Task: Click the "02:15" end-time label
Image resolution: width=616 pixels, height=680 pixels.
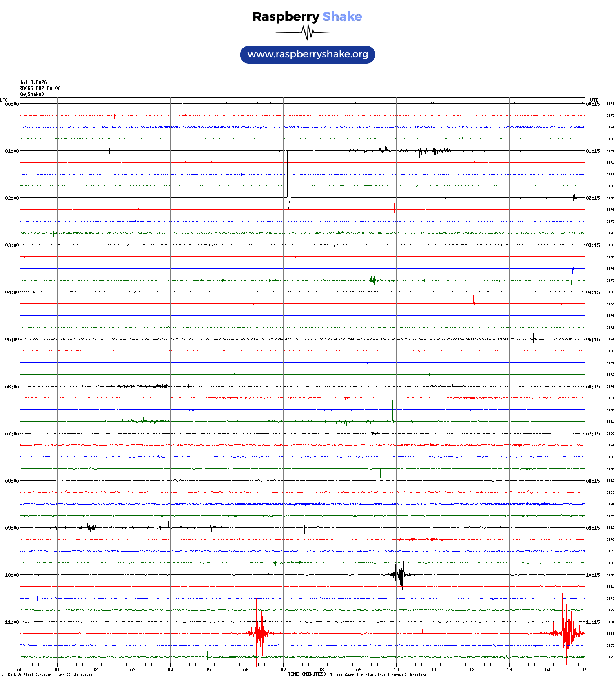Action: (593, 198)
